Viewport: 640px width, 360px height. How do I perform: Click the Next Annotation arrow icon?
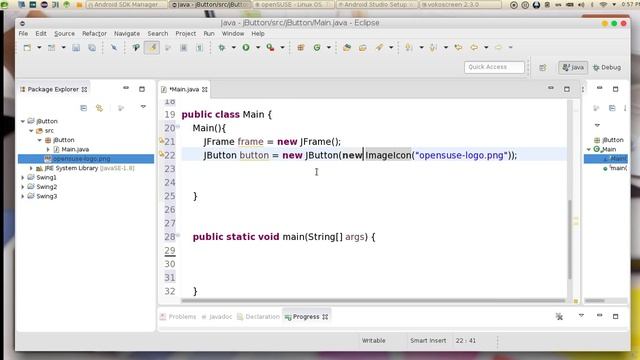point(409,48)
